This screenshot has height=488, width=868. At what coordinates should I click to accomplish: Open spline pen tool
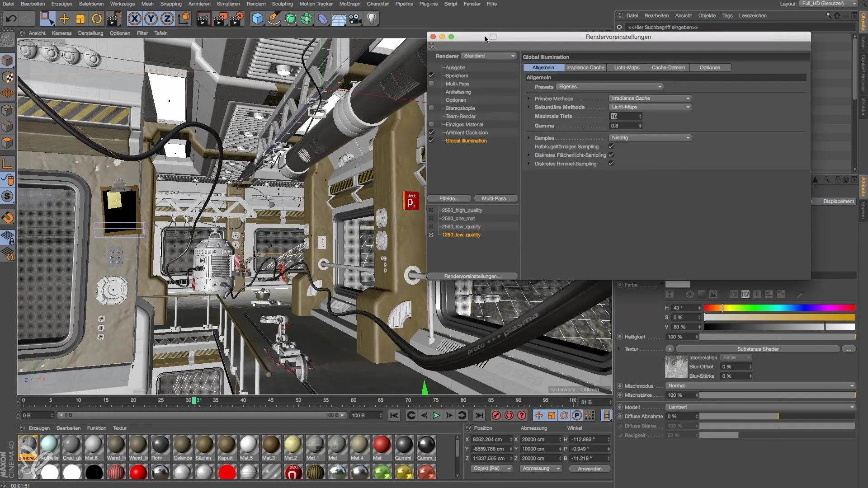(274, 19)
